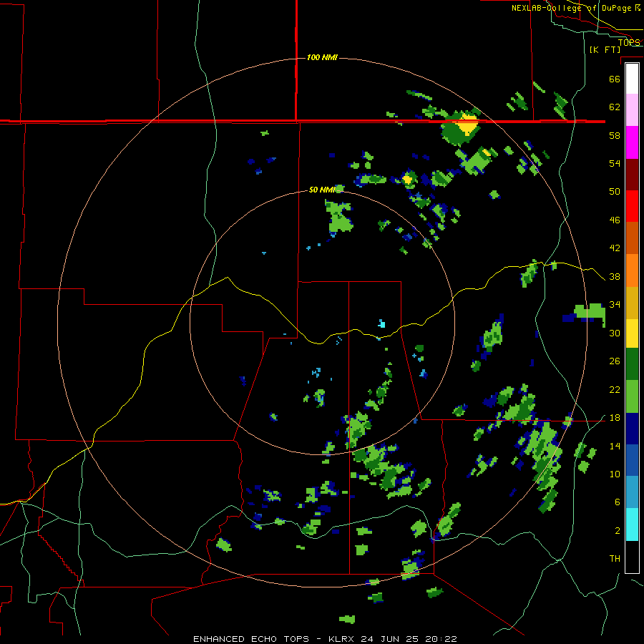Click the 42 legend value
The width and height of the screenshot is (644, 644).
pos(615,248)
